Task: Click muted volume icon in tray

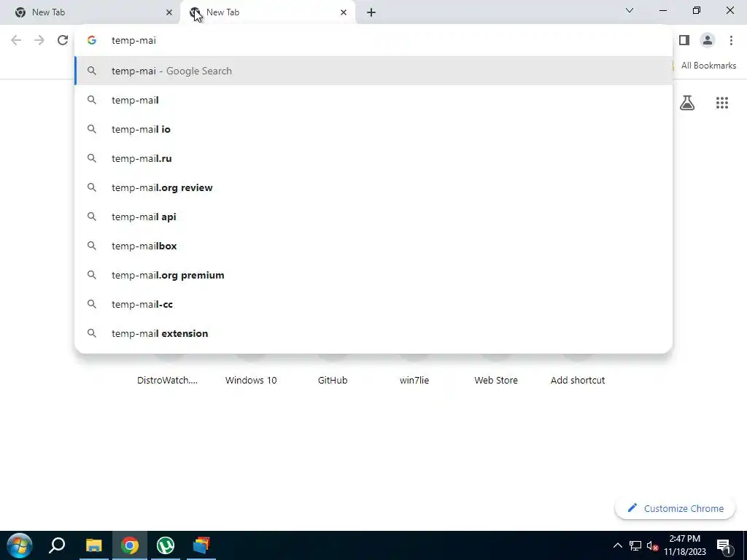Action: [x=652, y=545]
